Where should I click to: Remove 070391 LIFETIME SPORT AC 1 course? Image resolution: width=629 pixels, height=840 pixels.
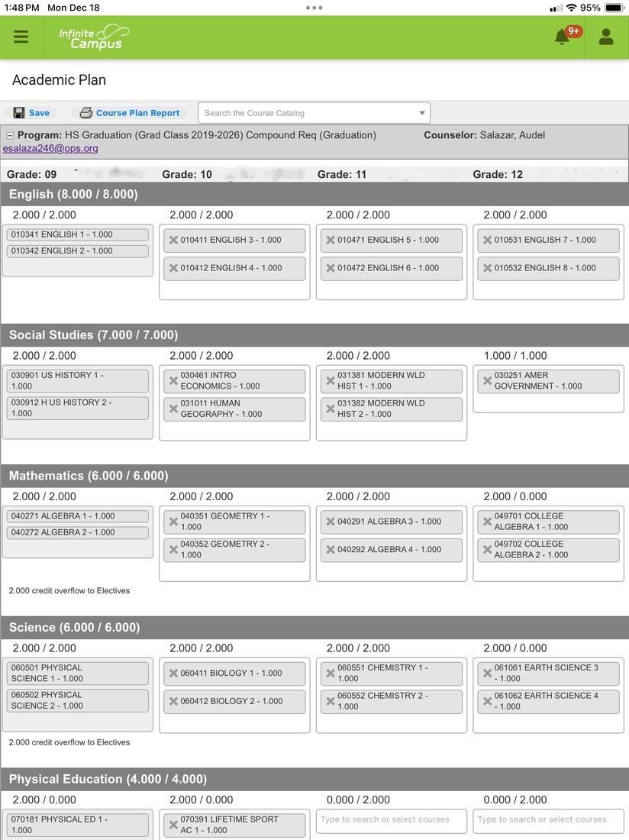click(173, 825)
